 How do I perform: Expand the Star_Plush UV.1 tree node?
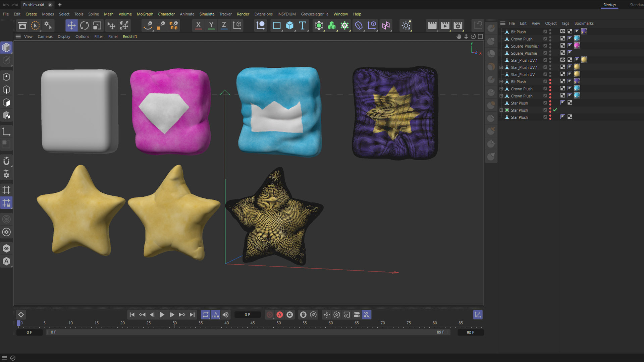pyautogui.click(x=501, y=67)
